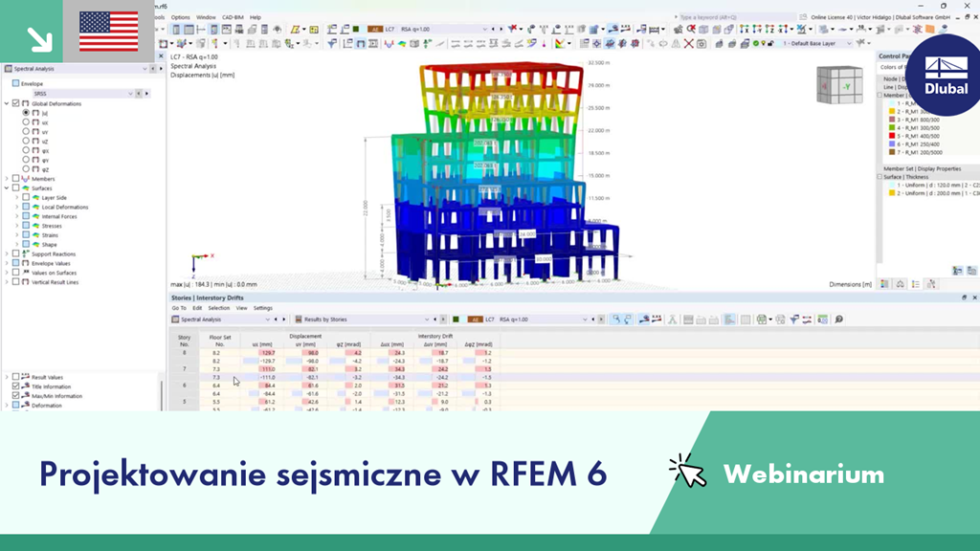The width and height of the screenshot is (980, 551).
Task: Go to previous load case arrow in toolbar
Action: click(493, 30)
